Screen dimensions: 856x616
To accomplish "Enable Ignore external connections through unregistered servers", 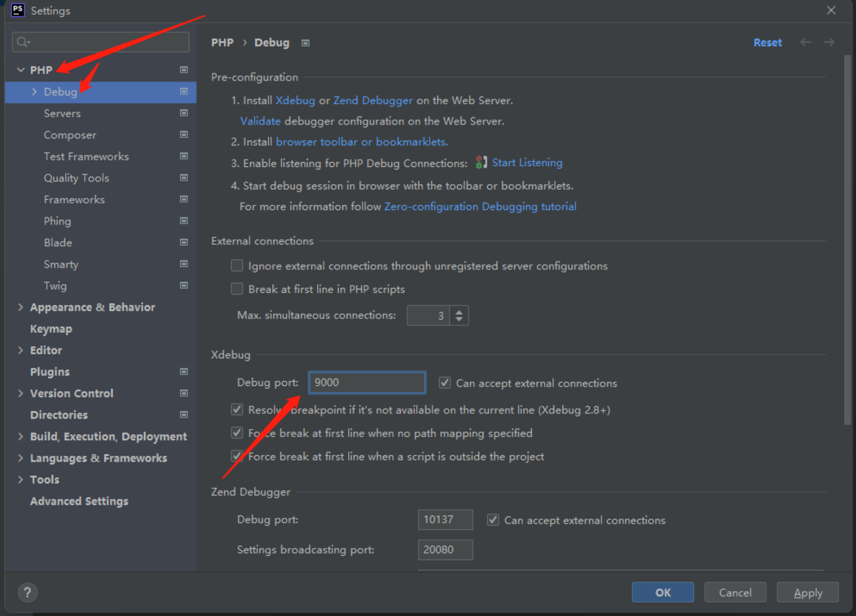I will 237,265.
